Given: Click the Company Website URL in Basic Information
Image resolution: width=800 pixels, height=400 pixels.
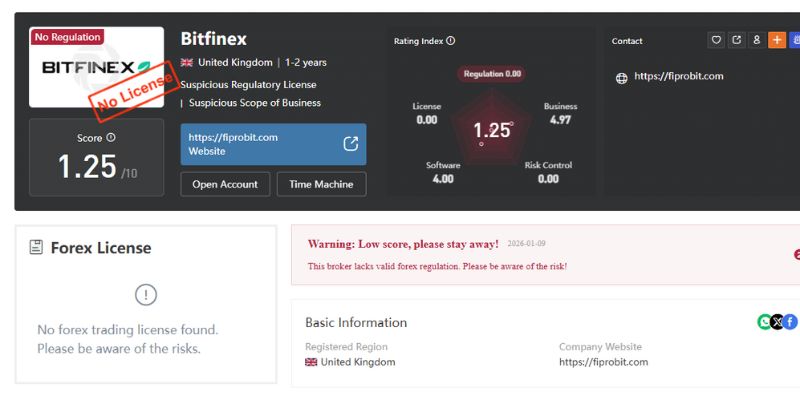Looking at the screenshot, I should click(603, 362).
